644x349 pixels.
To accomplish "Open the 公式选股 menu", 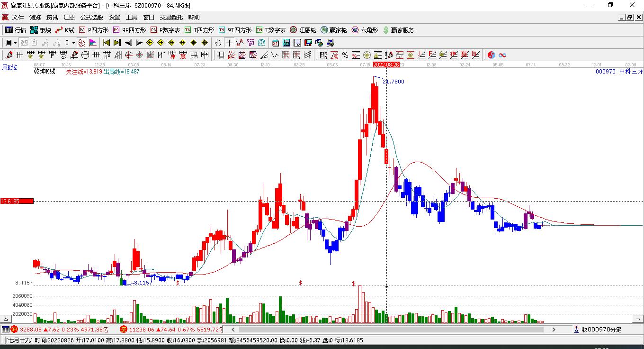I will [92, 18].
